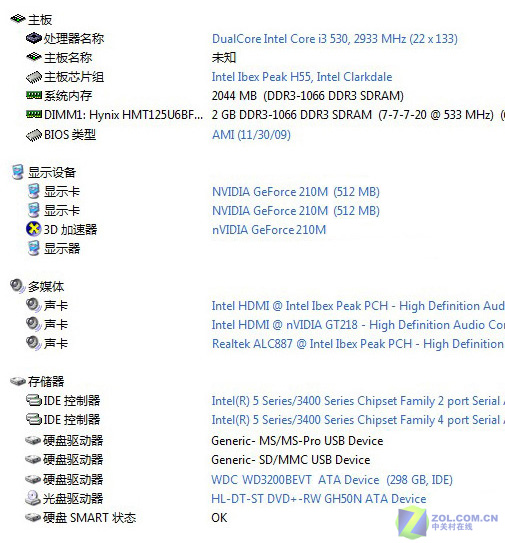Click the drive icon beside 存储器 header
505x543 pixels.
click(x=18, y=381)
